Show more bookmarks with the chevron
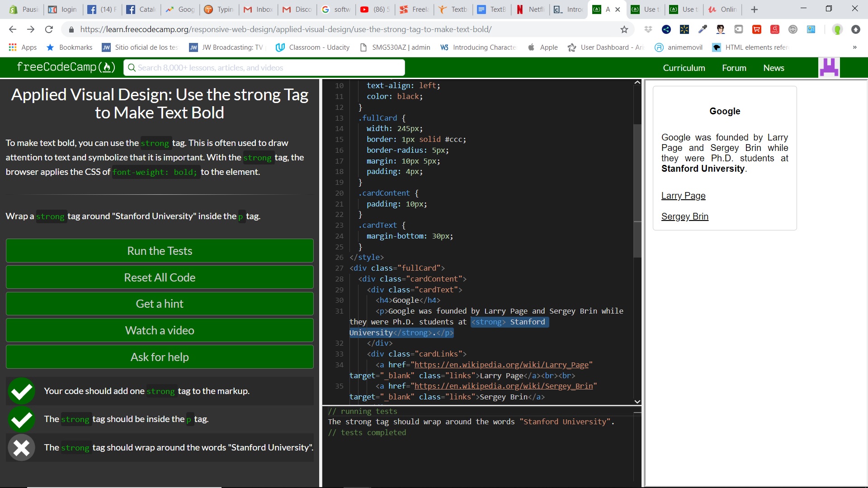The height and width of the screenshot is (488, 868). tap(854, 47)
